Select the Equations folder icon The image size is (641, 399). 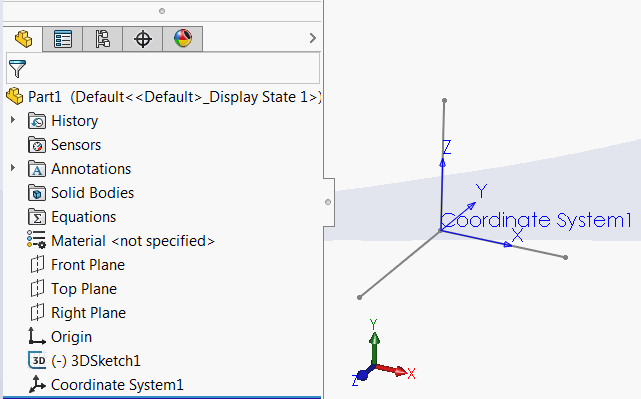pos(37,217)
